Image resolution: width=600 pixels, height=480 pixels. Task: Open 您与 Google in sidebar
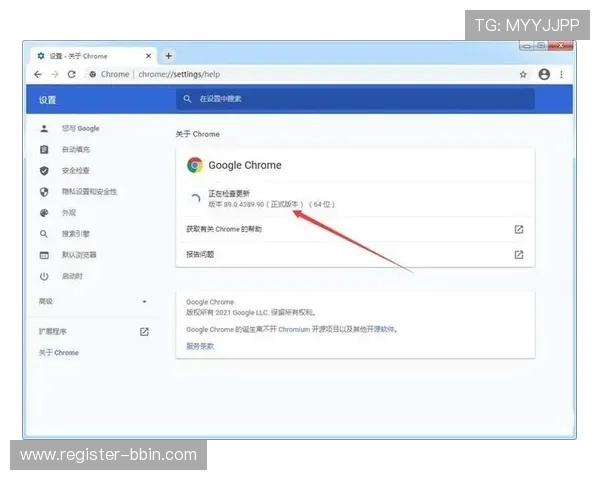[x=80, y=128]
